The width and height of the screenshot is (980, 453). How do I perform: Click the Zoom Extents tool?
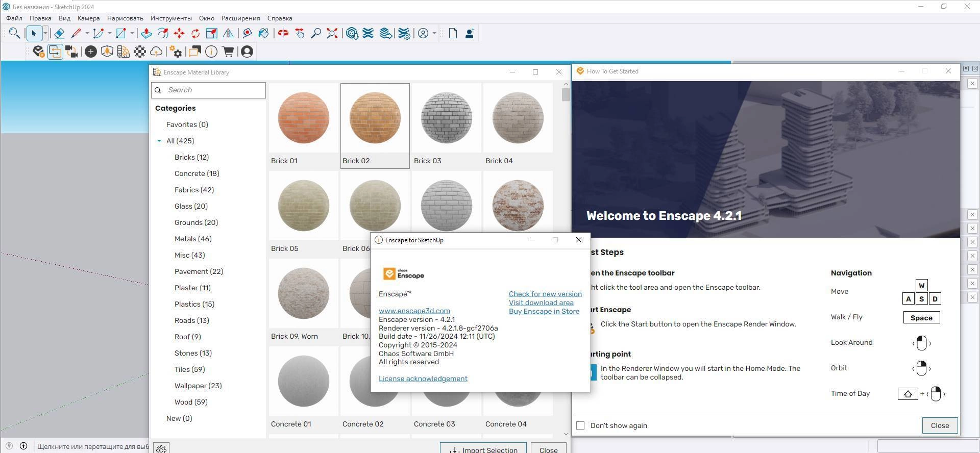332,33
